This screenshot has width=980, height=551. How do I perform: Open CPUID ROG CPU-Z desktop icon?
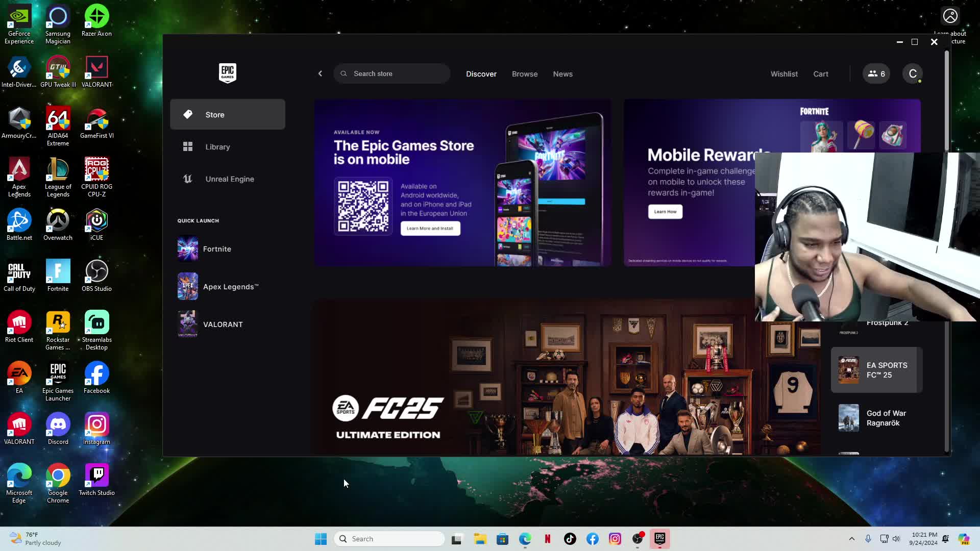click(x=96, y=178)
